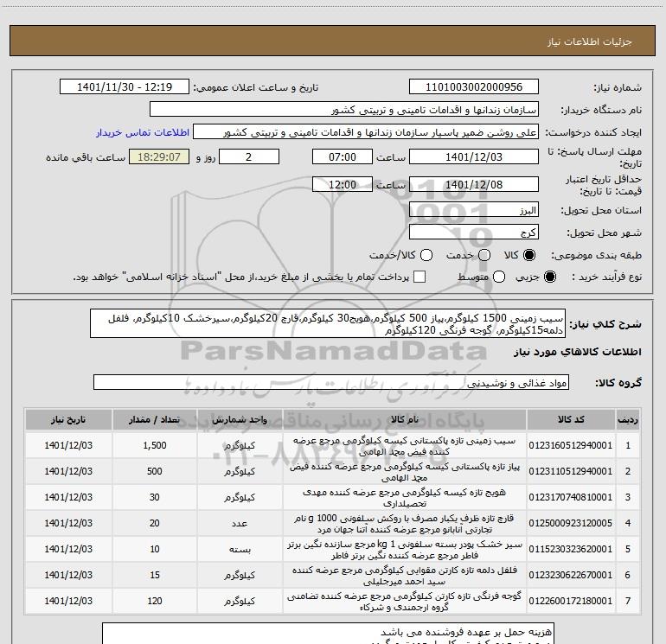Click the نام کالا column header
This screenshot has width=666, height=644.
(x=405, y=419)
